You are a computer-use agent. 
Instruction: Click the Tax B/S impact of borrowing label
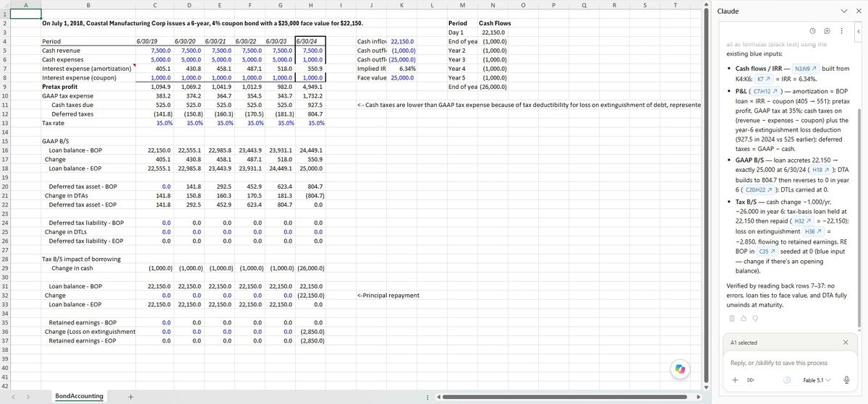point(87,259)
